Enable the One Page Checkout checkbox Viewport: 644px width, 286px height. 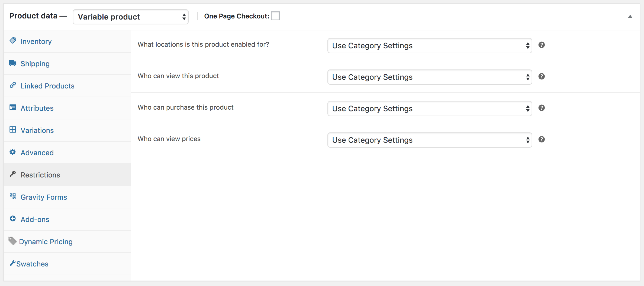(x=275, y=16)
